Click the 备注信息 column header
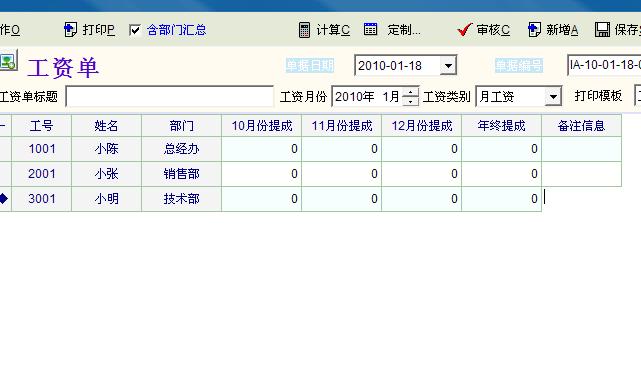This screenshot has height=384, width=641. point(581,126)
